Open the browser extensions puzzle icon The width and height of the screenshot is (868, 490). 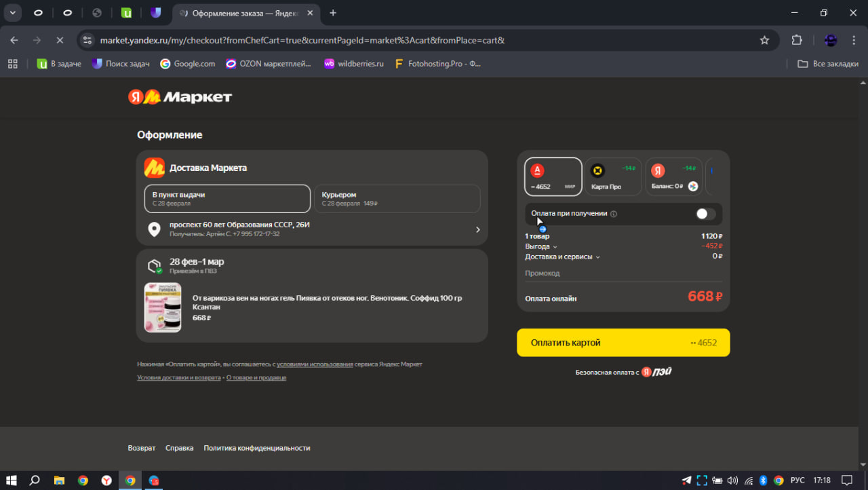pos(797,40)
